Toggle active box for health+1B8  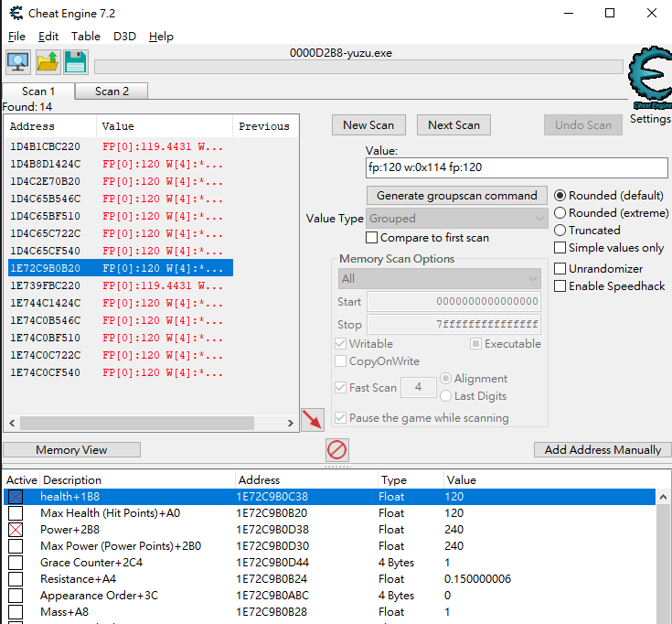click(x=16, y=497)
